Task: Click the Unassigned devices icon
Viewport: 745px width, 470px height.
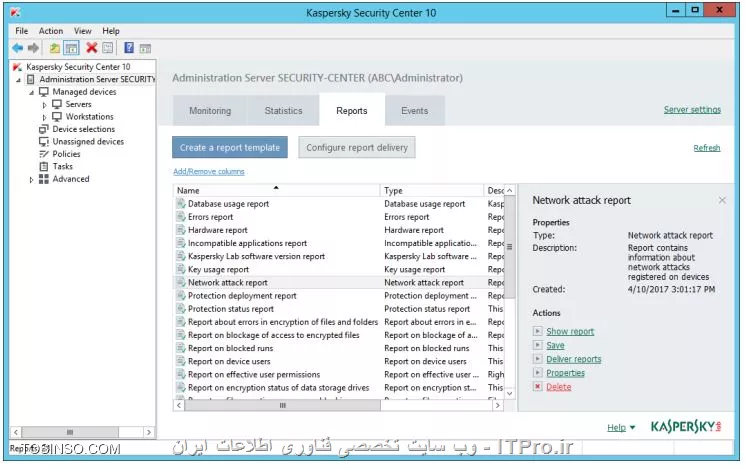Action: click(x=44, y=142)
